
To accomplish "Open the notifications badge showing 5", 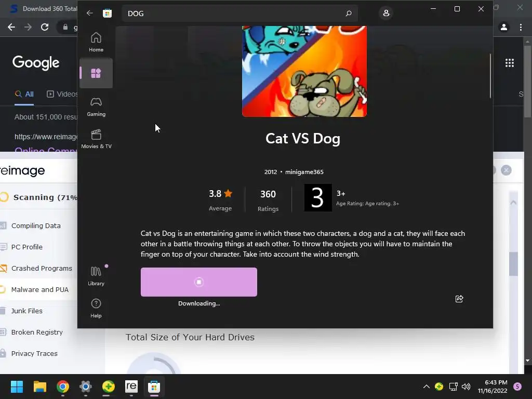I will [517, 387].
